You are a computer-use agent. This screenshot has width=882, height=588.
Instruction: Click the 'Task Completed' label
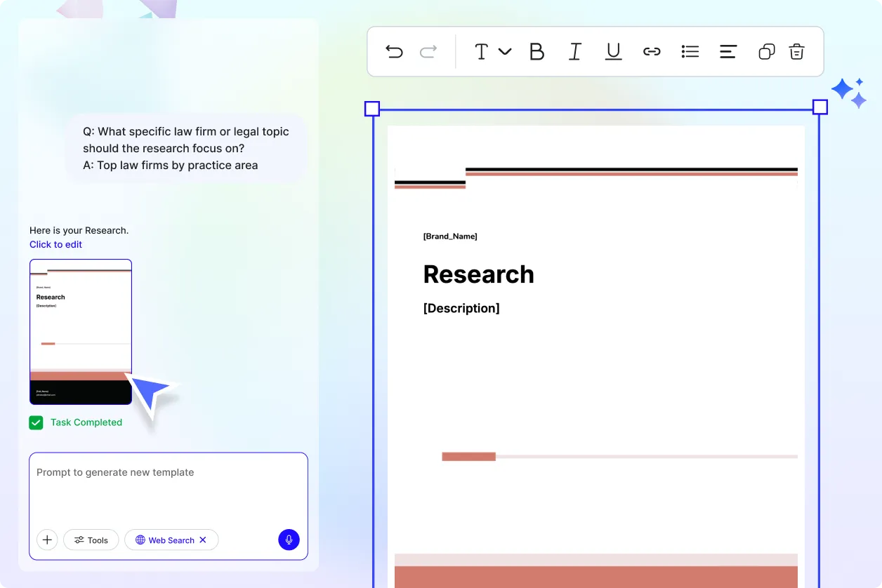tap(86, 422)
